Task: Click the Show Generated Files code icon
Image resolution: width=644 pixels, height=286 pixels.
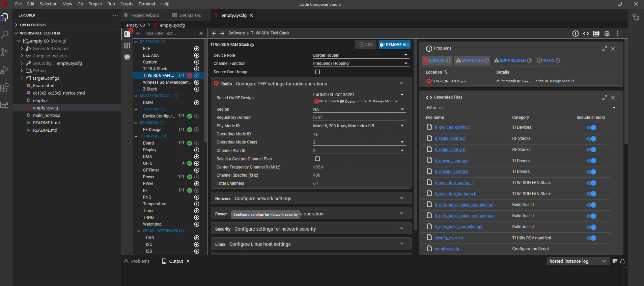Action: [x=586, y=33]
